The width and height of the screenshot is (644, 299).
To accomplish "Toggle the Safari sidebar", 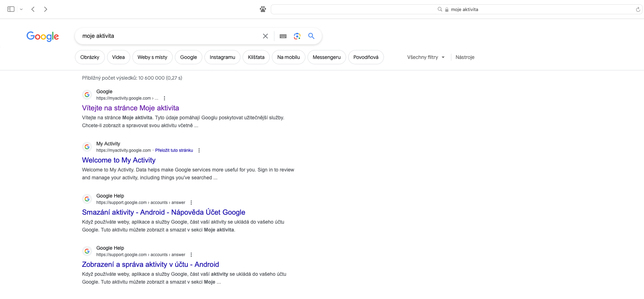I will pyautogui.click(x=11, y=9).
